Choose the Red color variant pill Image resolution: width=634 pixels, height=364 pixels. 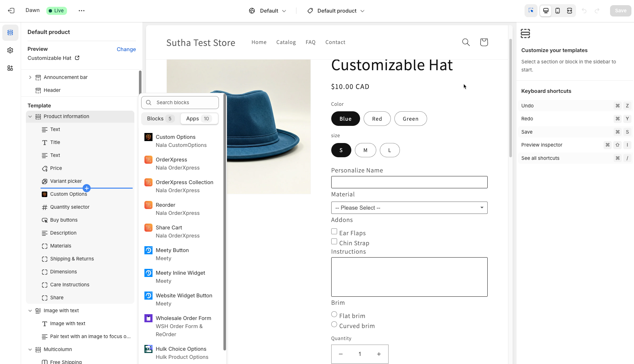(377, 119)
